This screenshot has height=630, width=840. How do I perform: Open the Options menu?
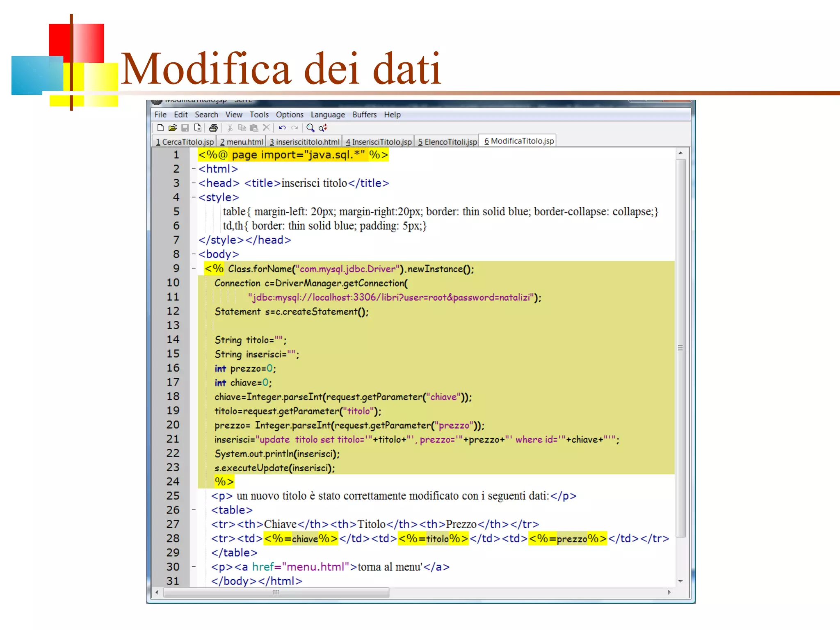290,115
